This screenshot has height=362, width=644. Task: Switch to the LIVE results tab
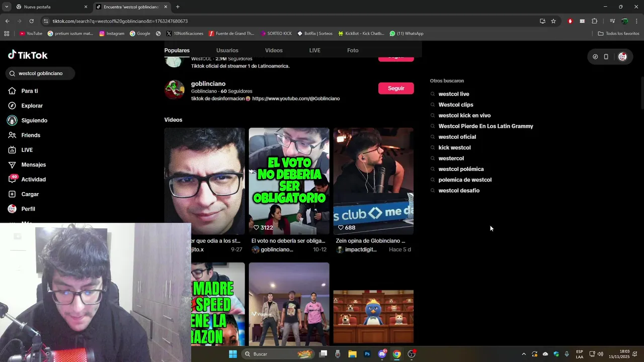point(315,50)
